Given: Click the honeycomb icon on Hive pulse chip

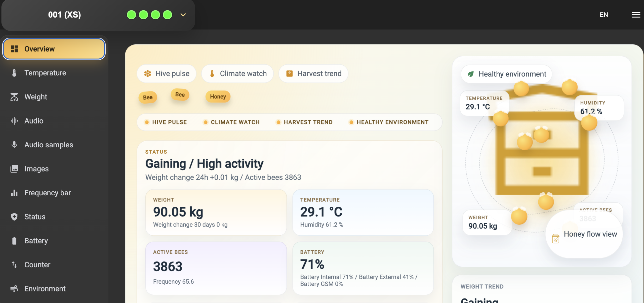Looking at the screenshot, I should pos(148,73).
